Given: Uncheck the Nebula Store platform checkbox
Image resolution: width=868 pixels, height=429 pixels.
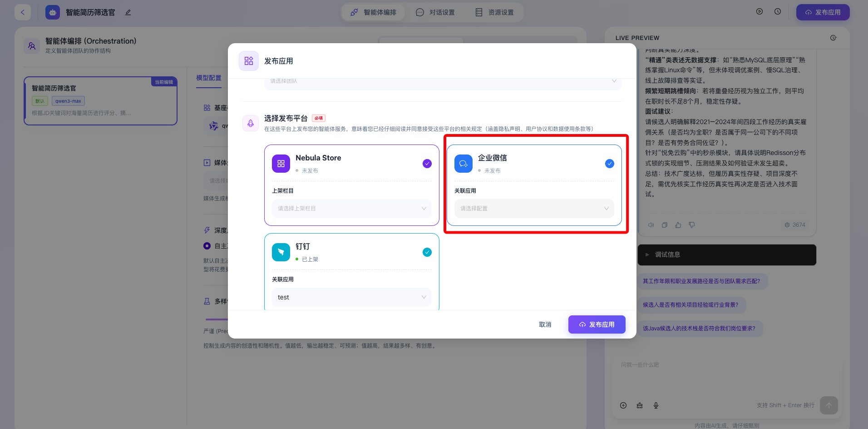Looking at the screenshot, I should [x=427, y=164].
